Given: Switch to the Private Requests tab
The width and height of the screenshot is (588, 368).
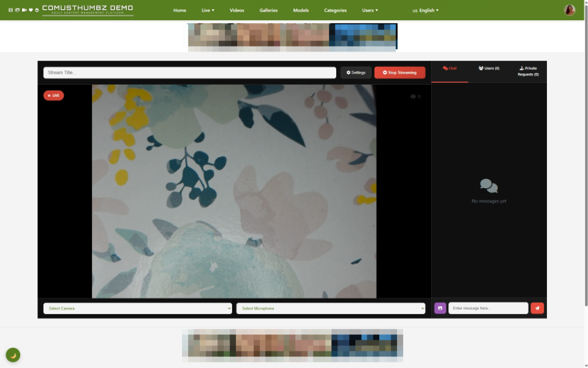Looking at the screenshot, I should [x=528, y=71].
